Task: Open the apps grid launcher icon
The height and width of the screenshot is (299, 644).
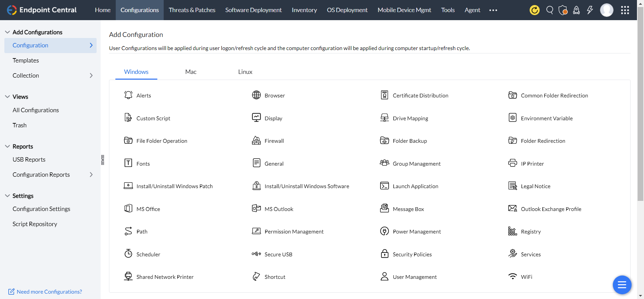Action: point(625,10)
